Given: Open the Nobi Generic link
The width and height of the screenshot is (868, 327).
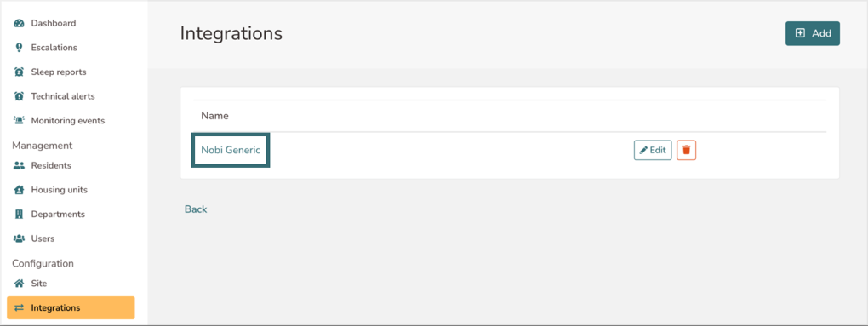Looking at the screenshot, I should 231,150.
